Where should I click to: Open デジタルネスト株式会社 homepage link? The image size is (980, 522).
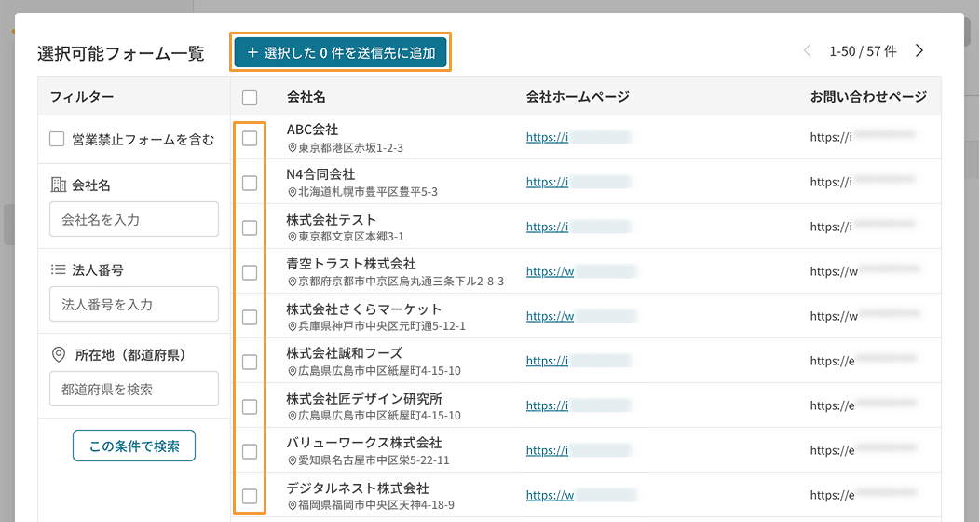pyautogui.click(x=550, y=495)
